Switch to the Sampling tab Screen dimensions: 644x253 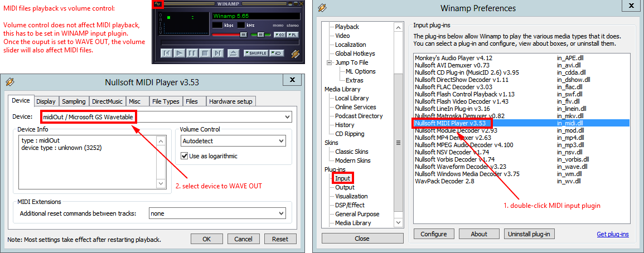tap(74, 101)
